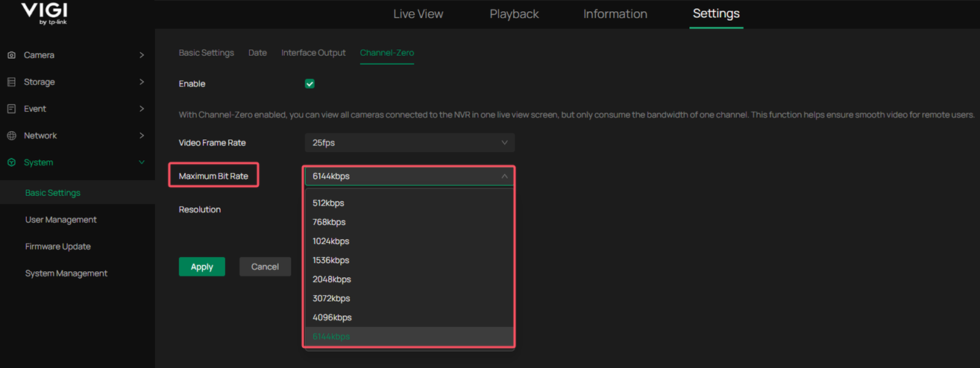The height and width of the screenshot is (368, 980).
Task: Pick the 2048kbps option
Action: point(409,279)
